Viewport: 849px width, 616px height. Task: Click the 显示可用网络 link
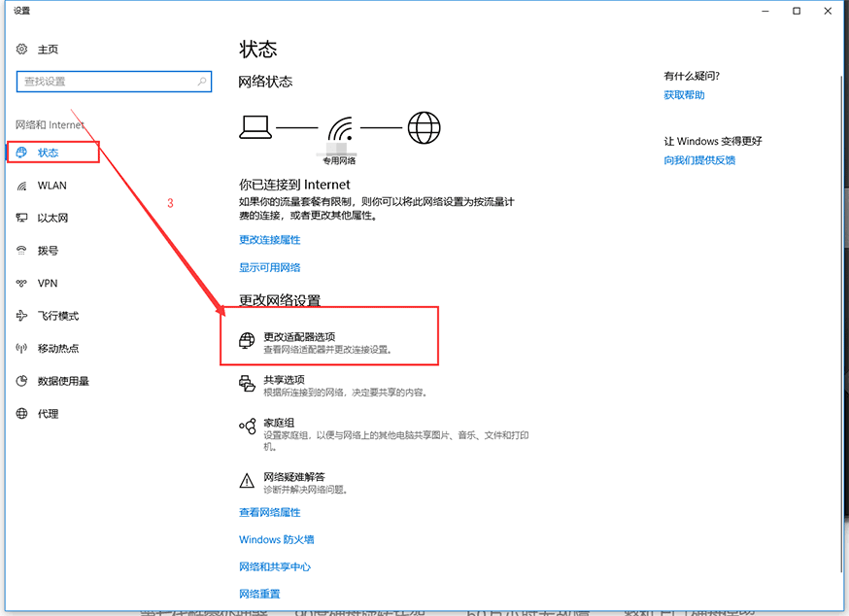point(269,267)
